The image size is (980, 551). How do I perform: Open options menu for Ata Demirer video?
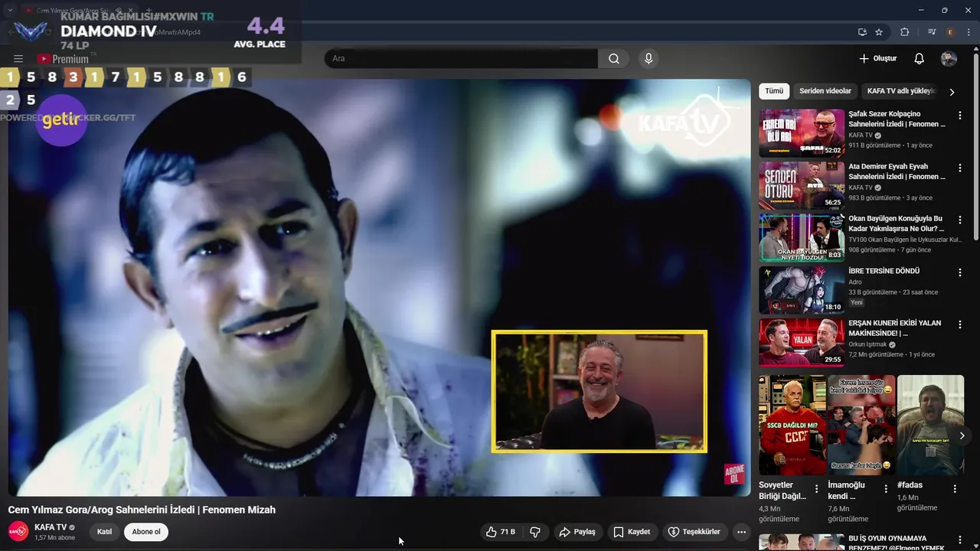tap(960, 168)
